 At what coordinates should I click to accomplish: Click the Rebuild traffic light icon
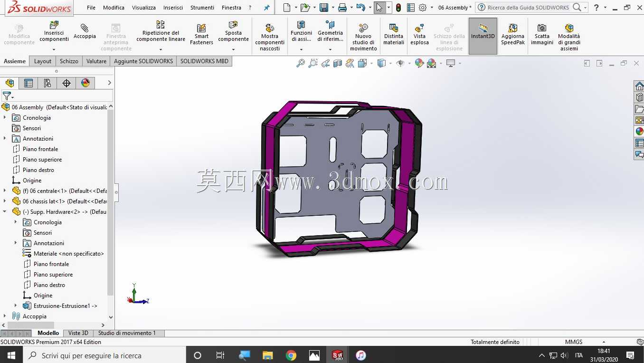click(398, 8)
